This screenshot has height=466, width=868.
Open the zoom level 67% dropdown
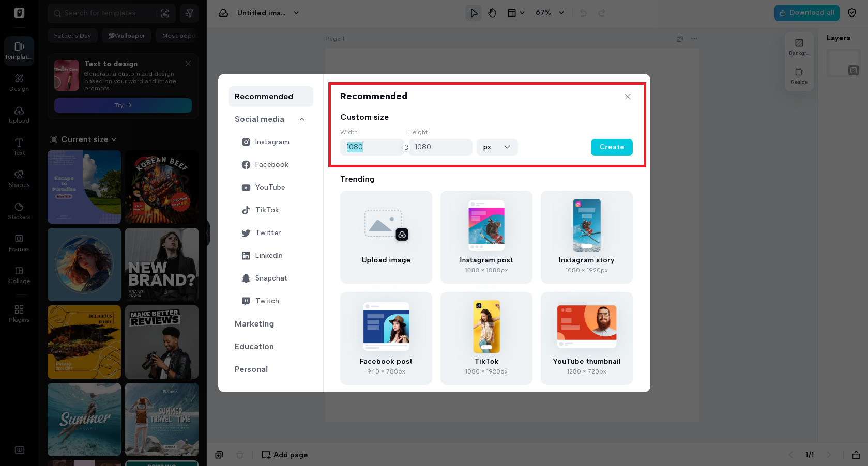coord(550,13)
